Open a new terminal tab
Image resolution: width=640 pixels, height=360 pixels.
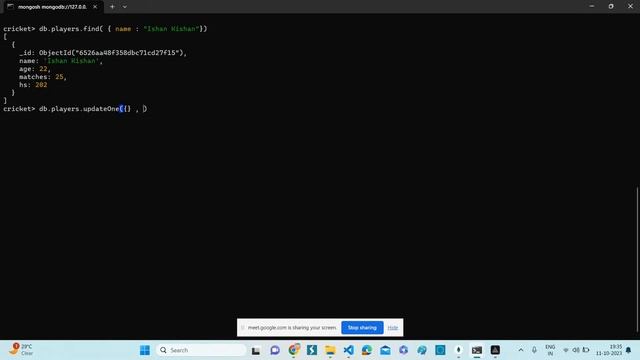112,7
